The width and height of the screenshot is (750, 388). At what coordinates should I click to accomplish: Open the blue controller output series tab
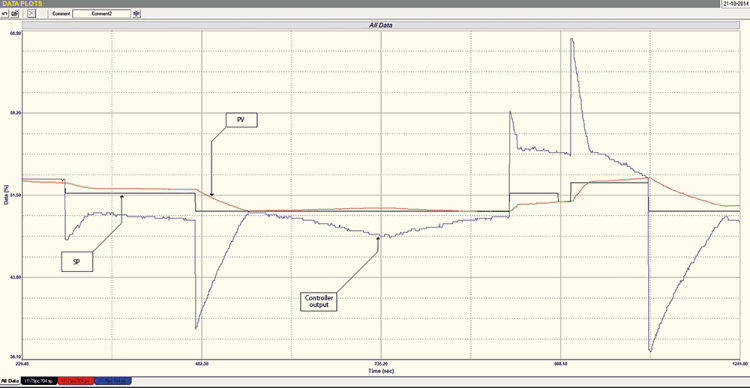point(112,381)
